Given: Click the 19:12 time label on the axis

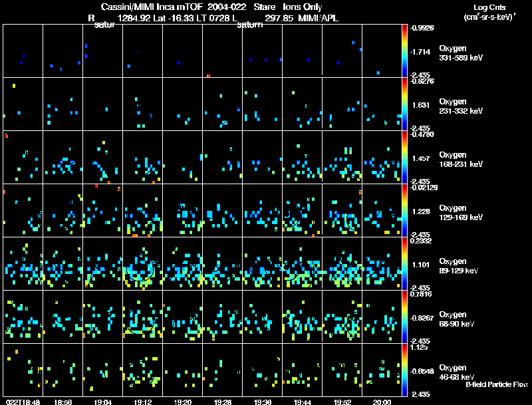Looking at the screenshot, I should coord(142,402).
